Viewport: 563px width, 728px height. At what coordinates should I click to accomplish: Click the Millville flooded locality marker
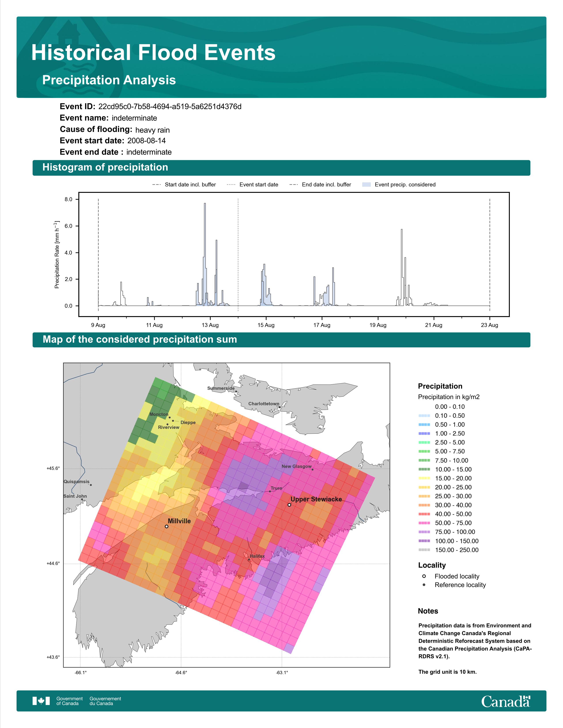(166, 526)
